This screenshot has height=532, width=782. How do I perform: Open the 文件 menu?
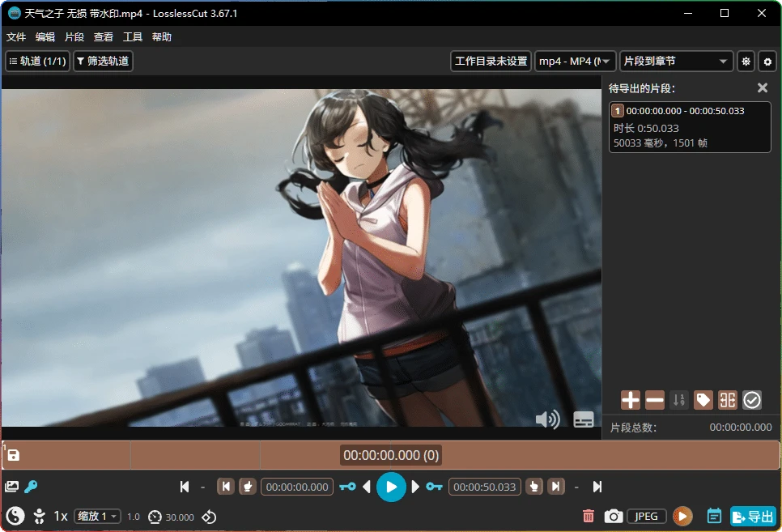[16, 36]
